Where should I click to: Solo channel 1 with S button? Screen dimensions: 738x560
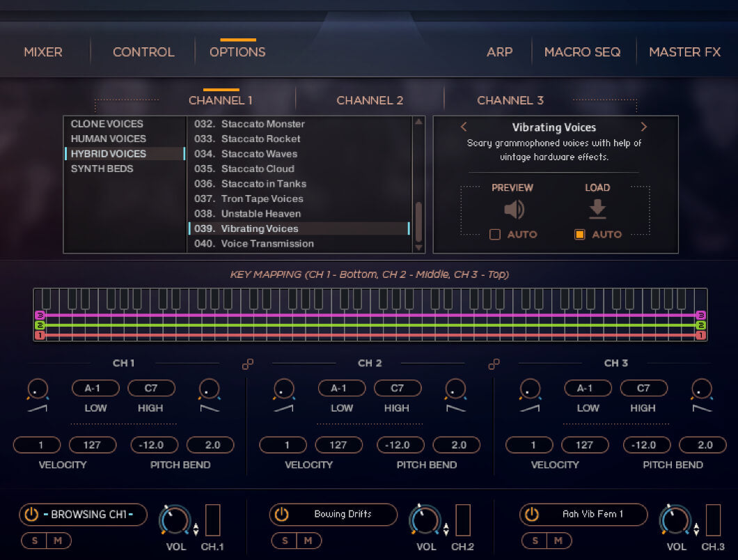pos(34,540)
